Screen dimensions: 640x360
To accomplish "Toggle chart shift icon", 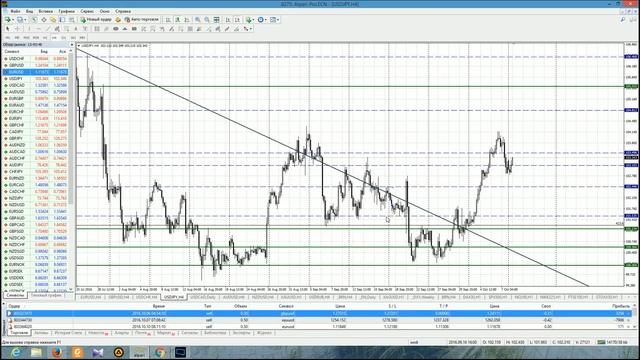I will click(x=237, y=19).
